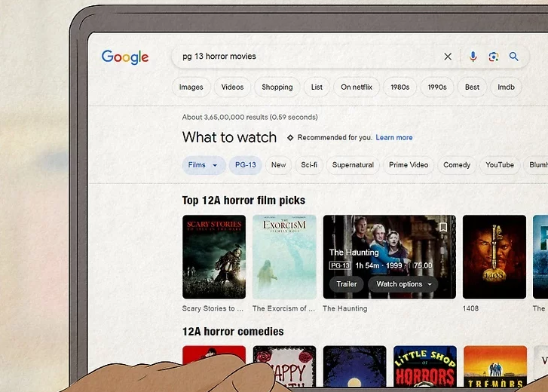The image size is (548, 392).
Task: Open the 1408 movie poster
Action: coord(494,257)
